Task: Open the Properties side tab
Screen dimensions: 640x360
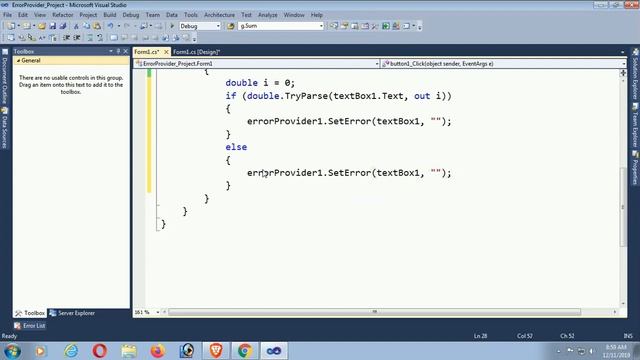Action: click(x=636, y=168)
